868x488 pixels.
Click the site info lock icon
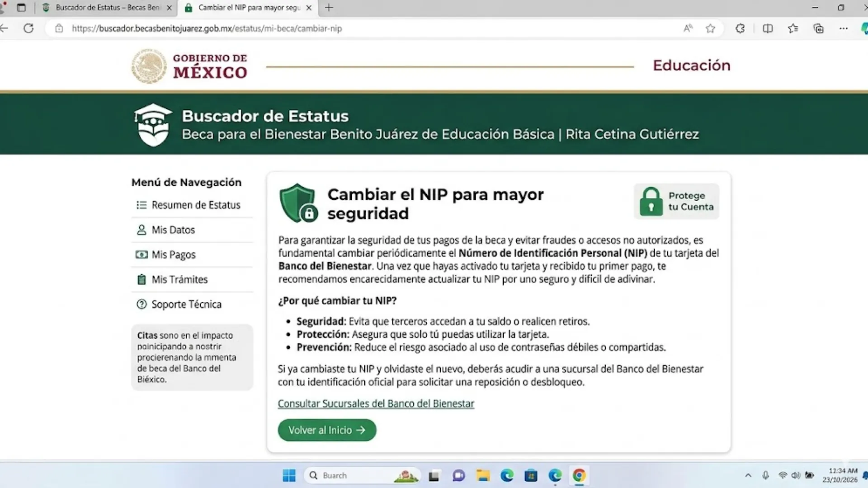coord(59,28)
